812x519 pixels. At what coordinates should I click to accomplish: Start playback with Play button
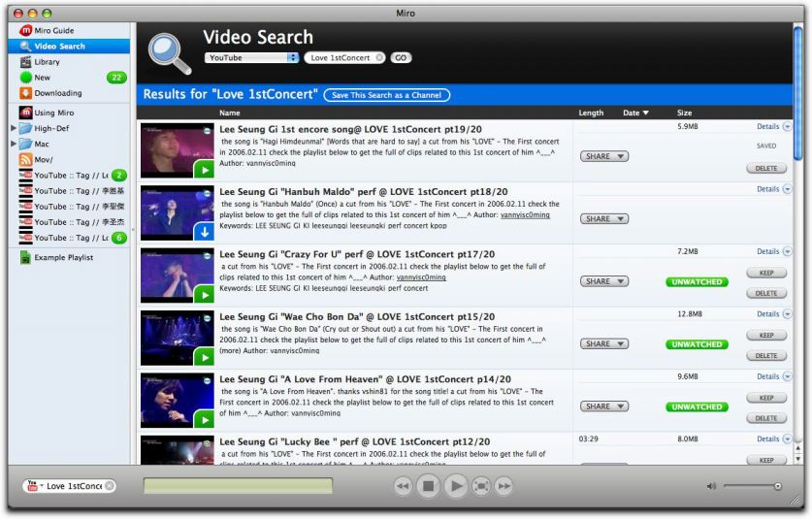tap(455, 486)
